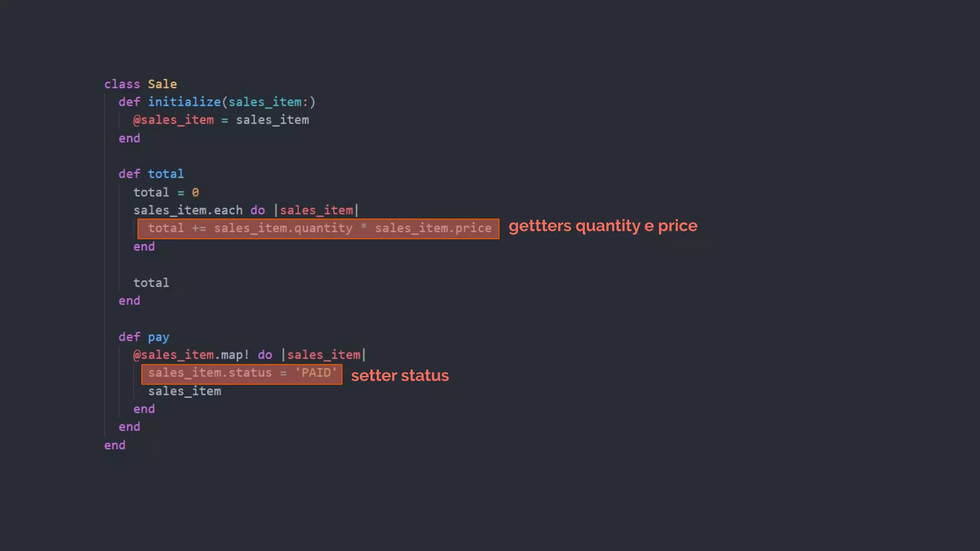The image size is (980, 551).
Task: Click the final 'end' closing the class
Action: point(115,445)
